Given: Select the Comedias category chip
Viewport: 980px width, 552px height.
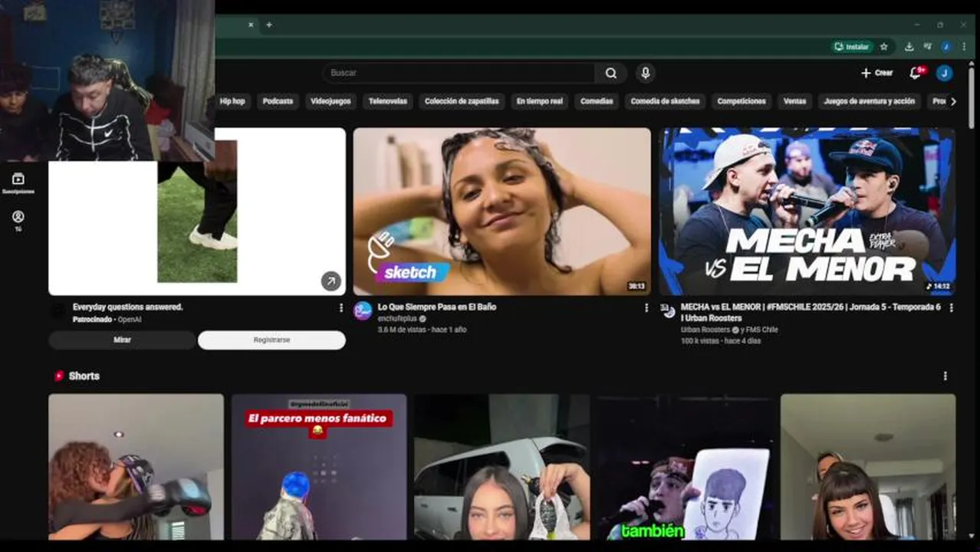Looking at the screenshot, I should pyautogui.click(x=597, y=101).
